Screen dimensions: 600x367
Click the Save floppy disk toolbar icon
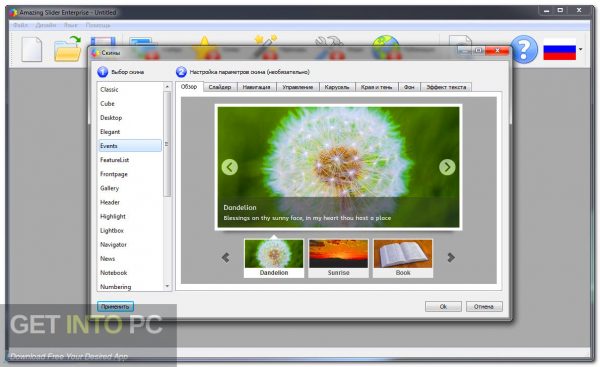pos(103,41)
